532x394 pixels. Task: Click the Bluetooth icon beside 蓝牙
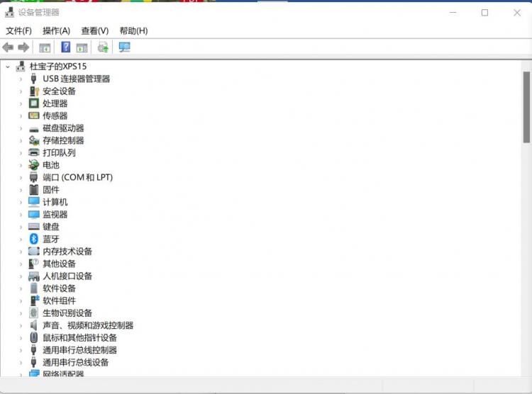34,239
